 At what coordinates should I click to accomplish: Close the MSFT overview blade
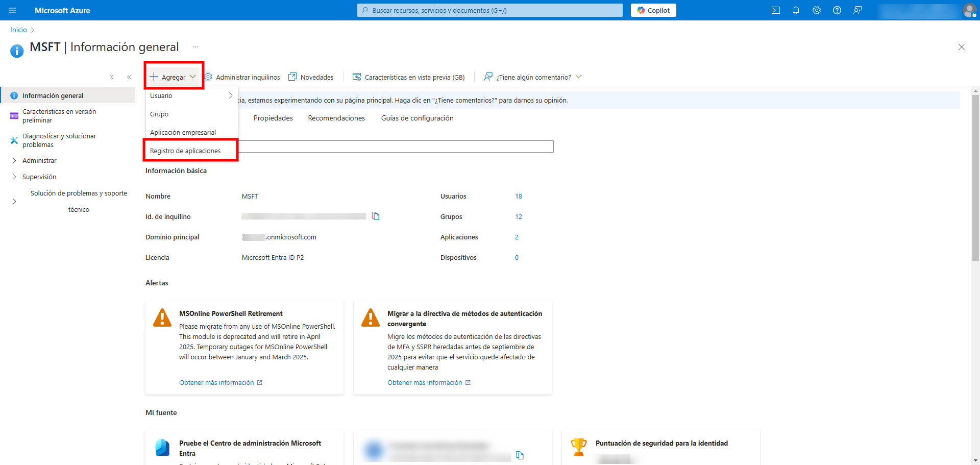click(x=962, y=47)
